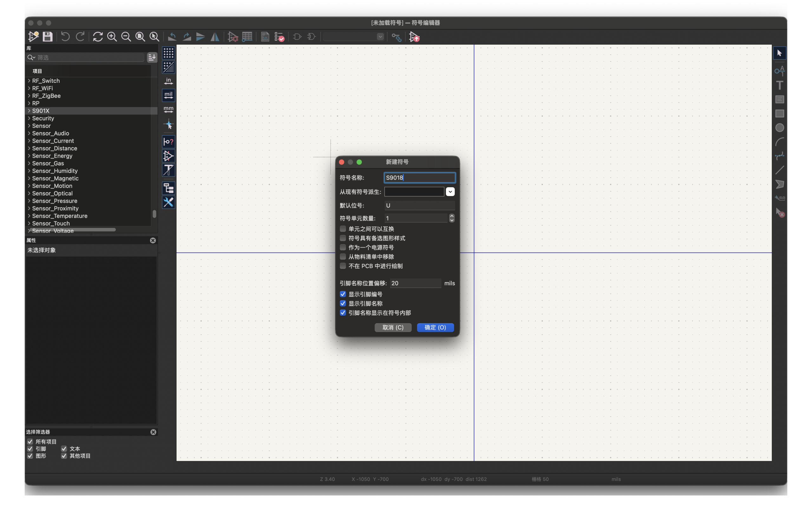The width and height of the screenshot is (812, 518).
Task: Click the zoom in magnifier icon
Action: coord(112,37)
